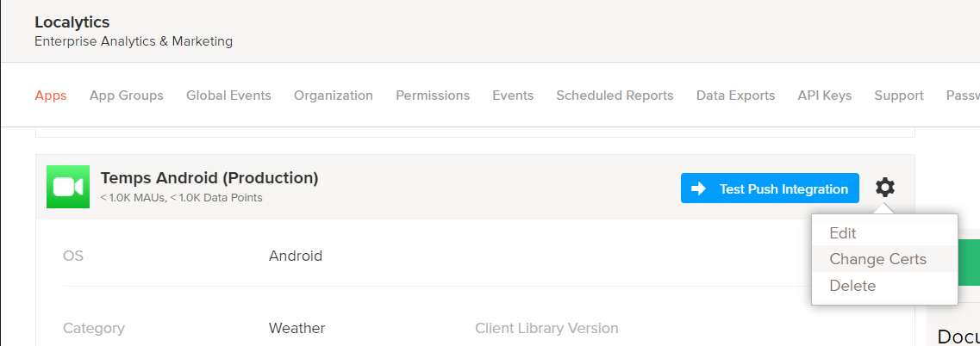Image resolution: width=980 pixels, height=346 pixels.
Task: Open the Apps tab
Action: pyautogui.click(x=51, y=96)
